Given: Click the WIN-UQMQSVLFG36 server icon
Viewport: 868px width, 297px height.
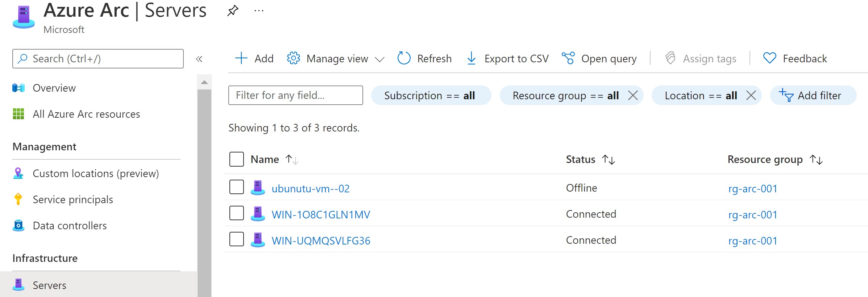Looking at the screenshot, I should 258,240.
